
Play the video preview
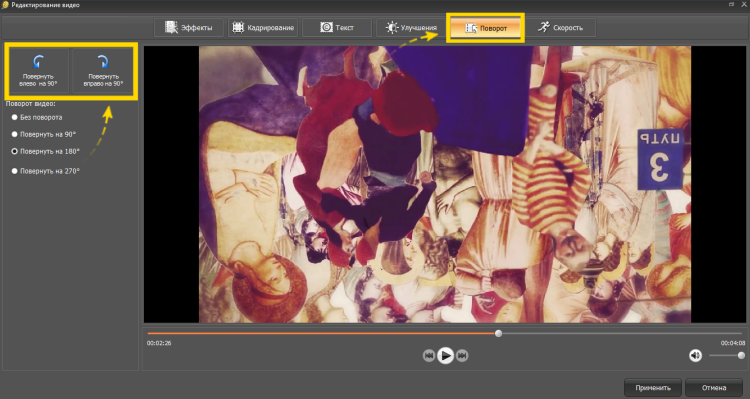pos(445,355)
